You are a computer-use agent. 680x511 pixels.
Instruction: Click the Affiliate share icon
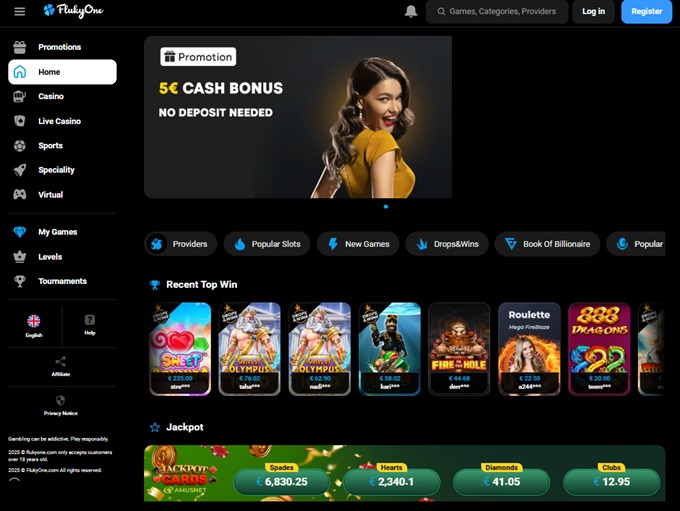[61, 361]
